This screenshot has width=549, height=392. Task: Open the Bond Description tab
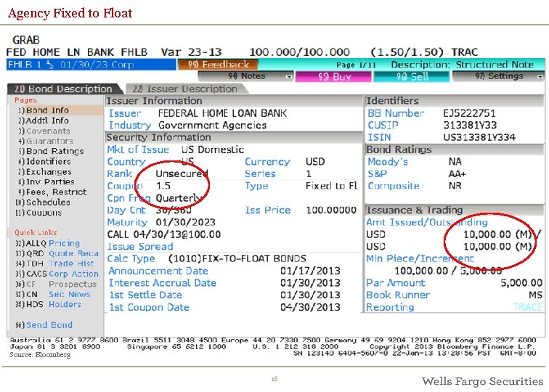tap(64, 89)
